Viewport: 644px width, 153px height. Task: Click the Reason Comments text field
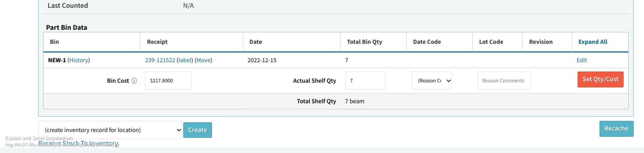[504, 81]
